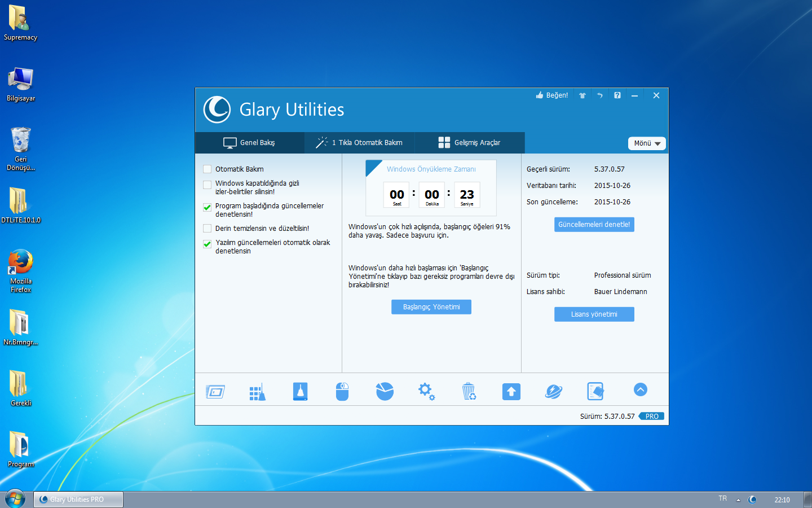Open the Disk Space Analyzer pie chart icon

[x=385, y=391]
